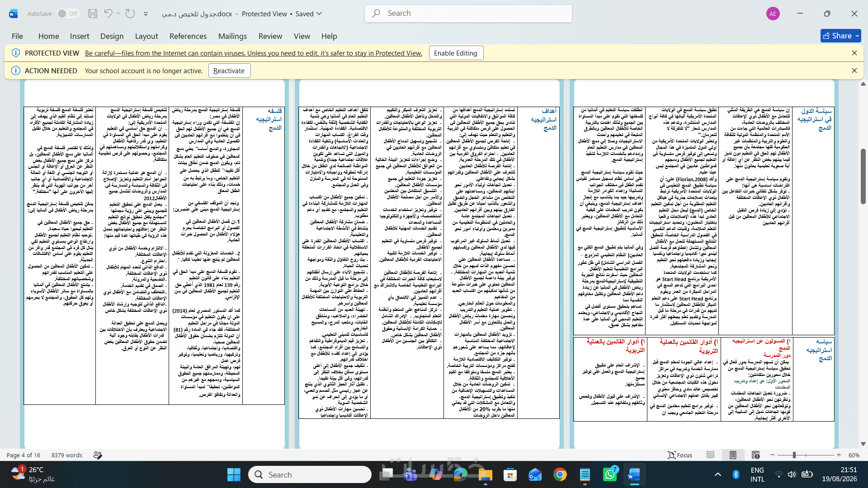Click the Focus mode button
Viewport: 868px width, 488px height.
click(680, 455)
